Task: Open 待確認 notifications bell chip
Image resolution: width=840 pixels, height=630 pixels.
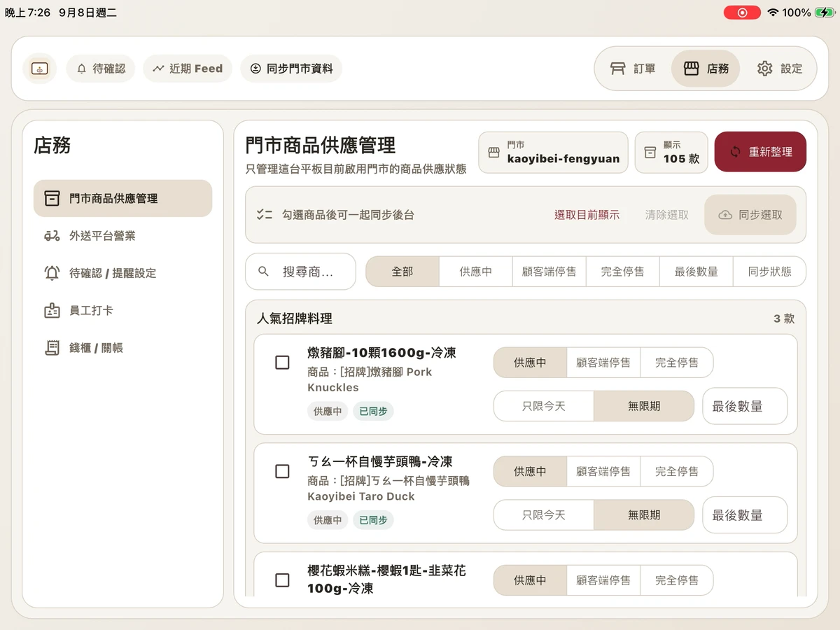Action: tap(101, 69)
